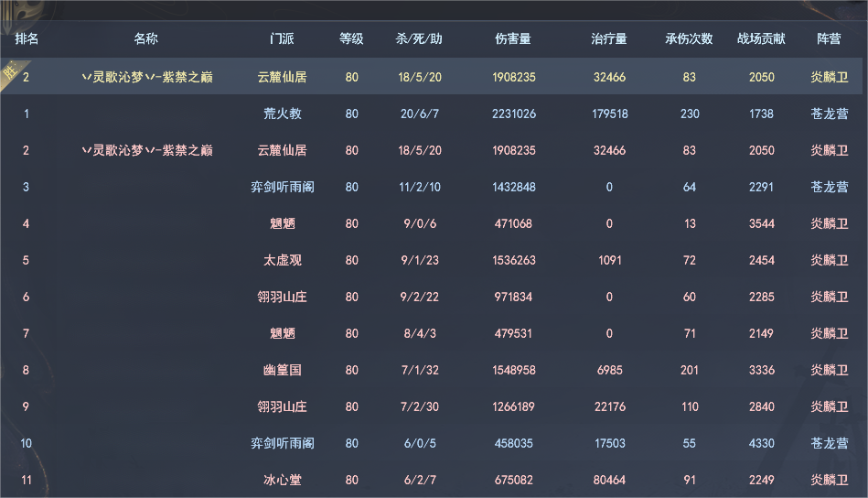Click K/D/A value 9/1/23
This screenshot has height=498, width=868.
(x=420, y=260)
